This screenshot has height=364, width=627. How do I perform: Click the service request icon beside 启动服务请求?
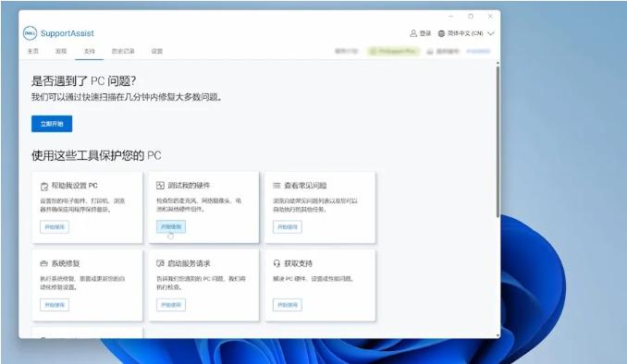[160, 263]
